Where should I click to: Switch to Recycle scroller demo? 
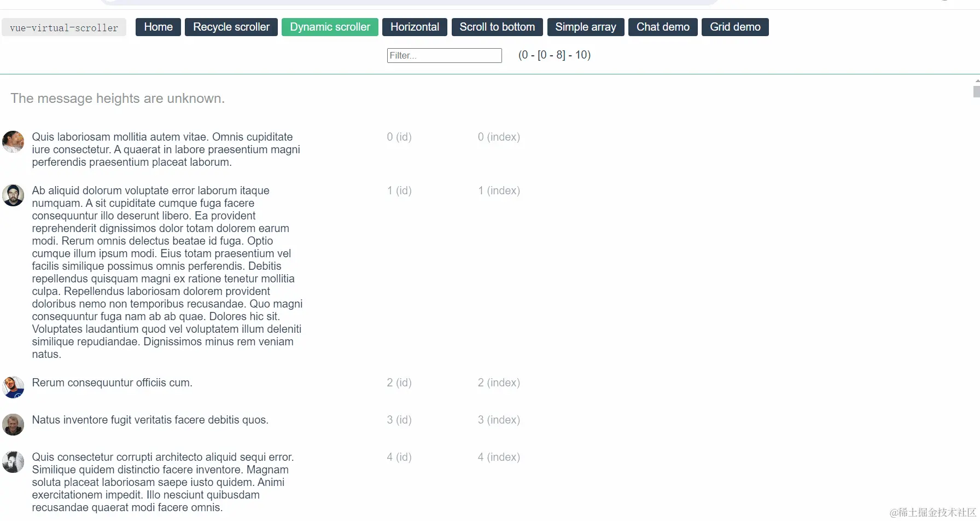click(x=231, y=27)
